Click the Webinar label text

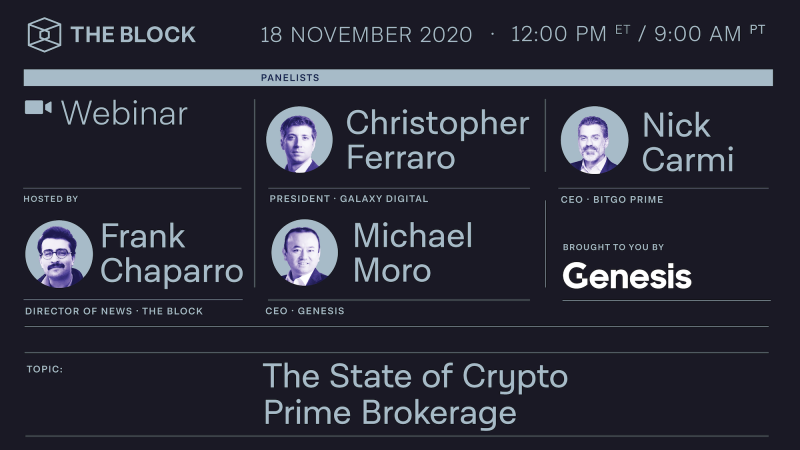click(x=124, y=113)
